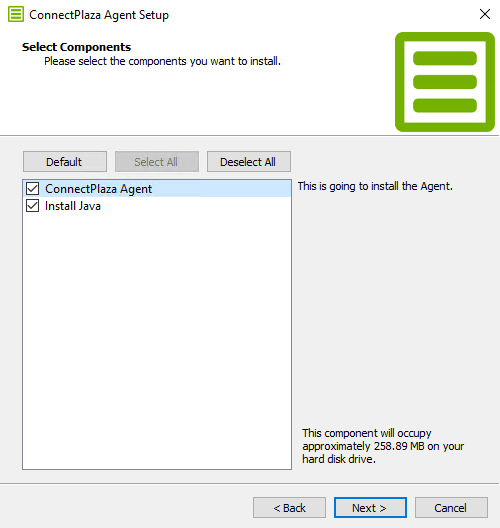
Task: Uncheck the Install Java checkbox
Action: [x=33, y=206]
